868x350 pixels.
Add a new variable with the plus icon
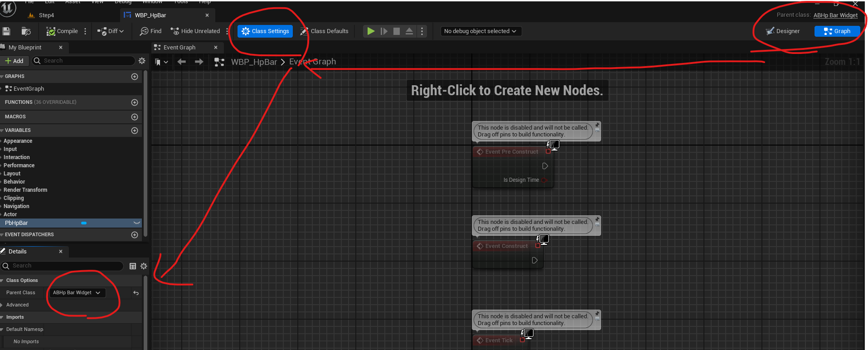pos(135,131)
